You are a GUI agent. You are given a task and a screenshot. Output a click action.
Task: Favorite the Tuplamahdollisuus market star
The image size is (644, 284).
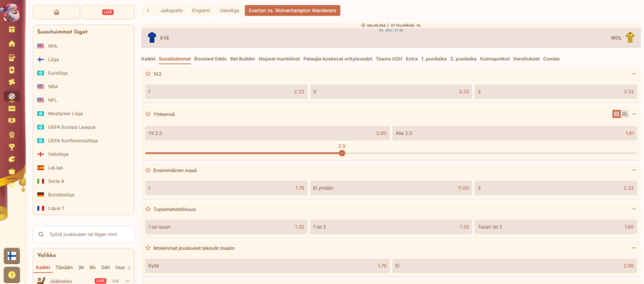click(x=148, y=209)
